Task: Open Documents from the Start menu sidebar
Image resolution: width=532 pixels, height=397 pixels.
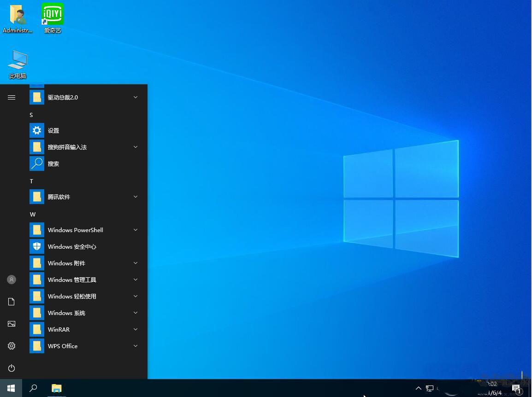Action: coord(11,302)
